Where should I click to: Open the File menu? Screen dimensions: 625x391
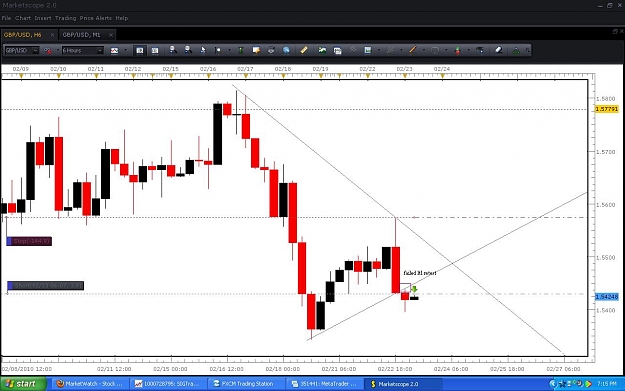tap(6, 18)
